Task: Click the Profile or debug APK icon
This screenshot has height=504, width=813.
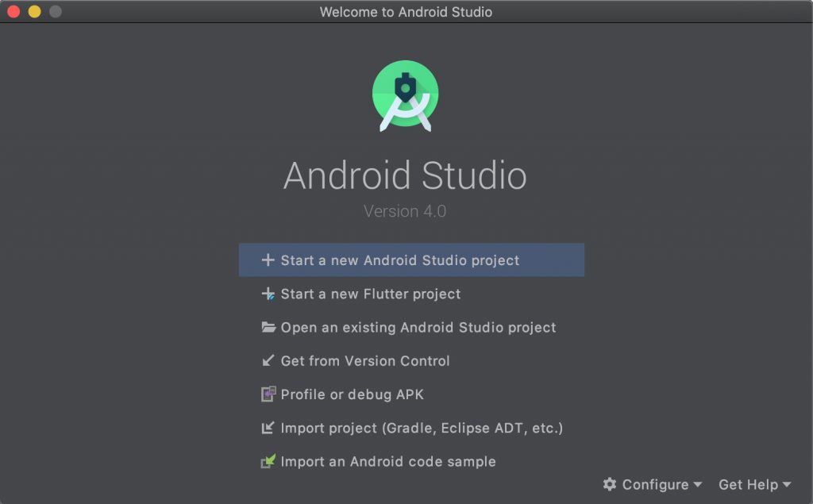Action: point(268,394)
